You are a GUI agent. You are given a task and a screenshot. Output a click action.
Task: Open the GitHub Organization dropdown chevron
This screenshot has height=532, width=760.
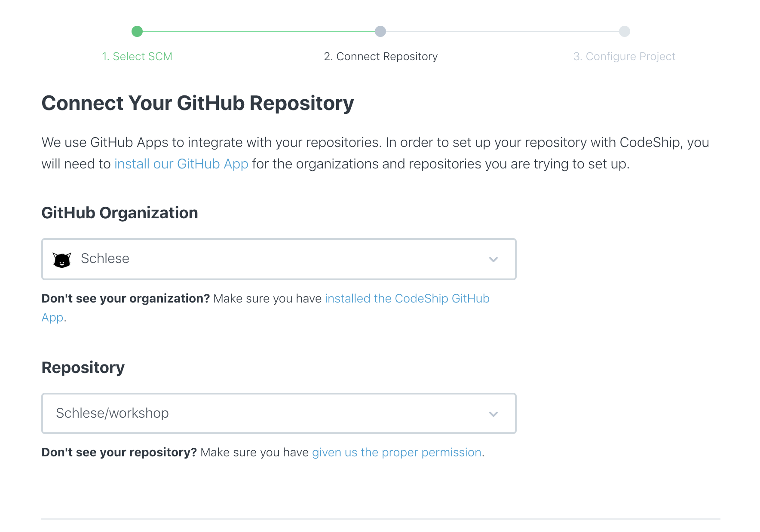pyautogui.click(x=493, y=260)
